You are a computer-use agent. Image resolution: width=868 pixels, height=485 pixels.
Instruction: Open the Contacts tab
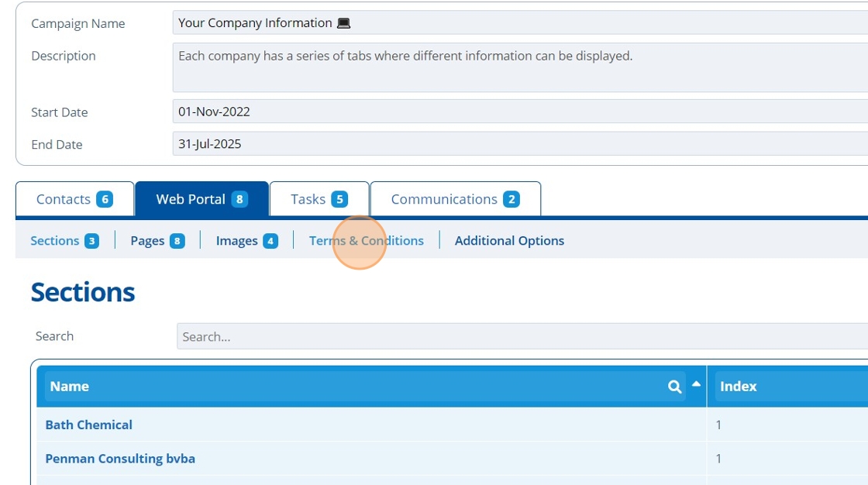tap(74, 199)
